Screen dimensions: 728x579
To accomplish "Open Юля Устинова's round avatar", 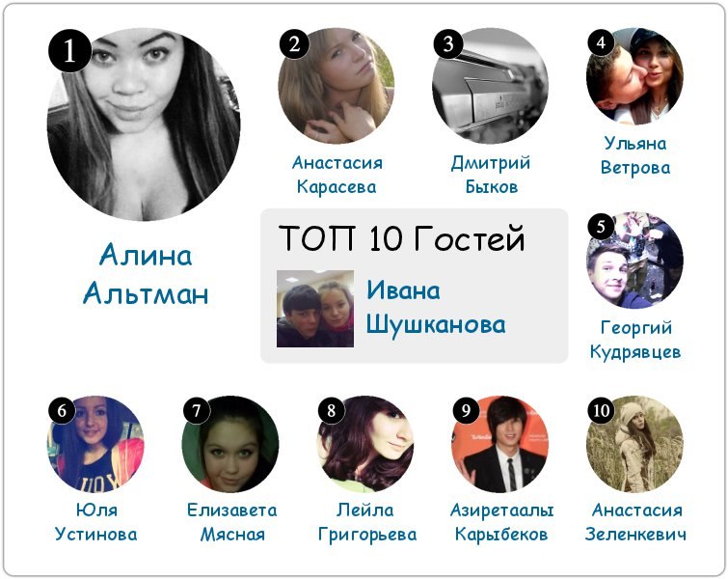I will pyautogui.click(x=95, y=444).
